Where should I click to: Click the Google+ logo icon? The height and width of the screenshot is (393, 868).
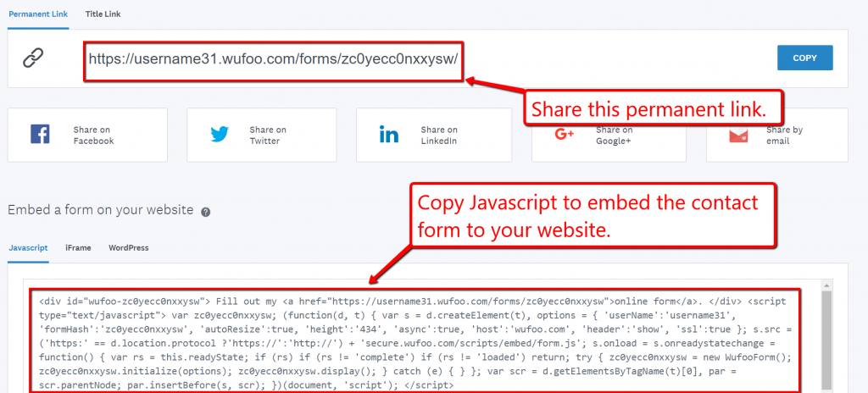(x=564, y=135)
